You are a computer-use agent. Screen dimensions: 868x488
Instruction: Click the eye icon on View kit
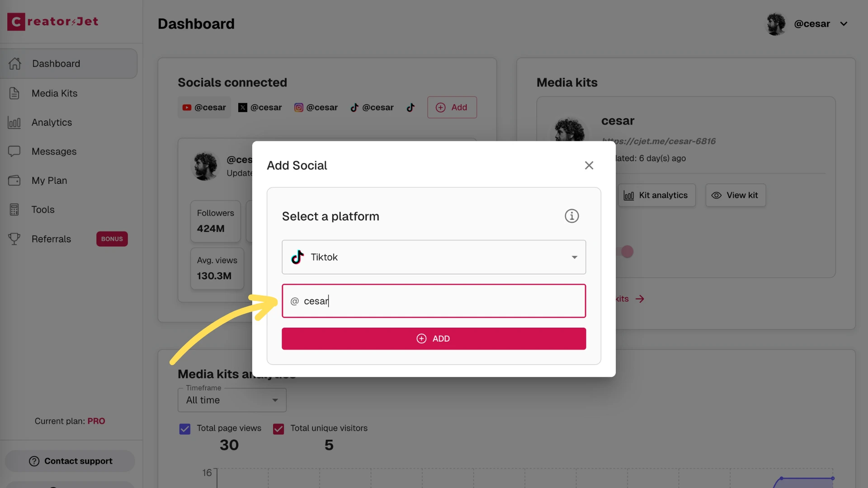[x=717, y=195]
